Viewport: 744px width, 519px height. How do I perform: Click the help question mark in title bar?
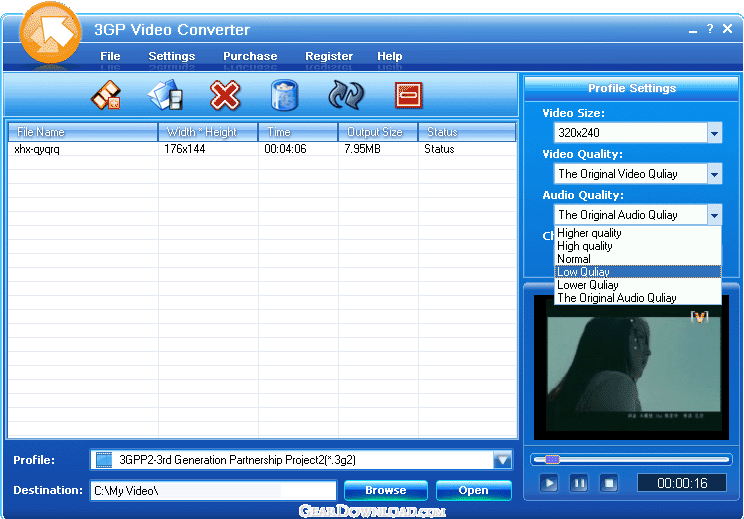(x=710, y=29)
